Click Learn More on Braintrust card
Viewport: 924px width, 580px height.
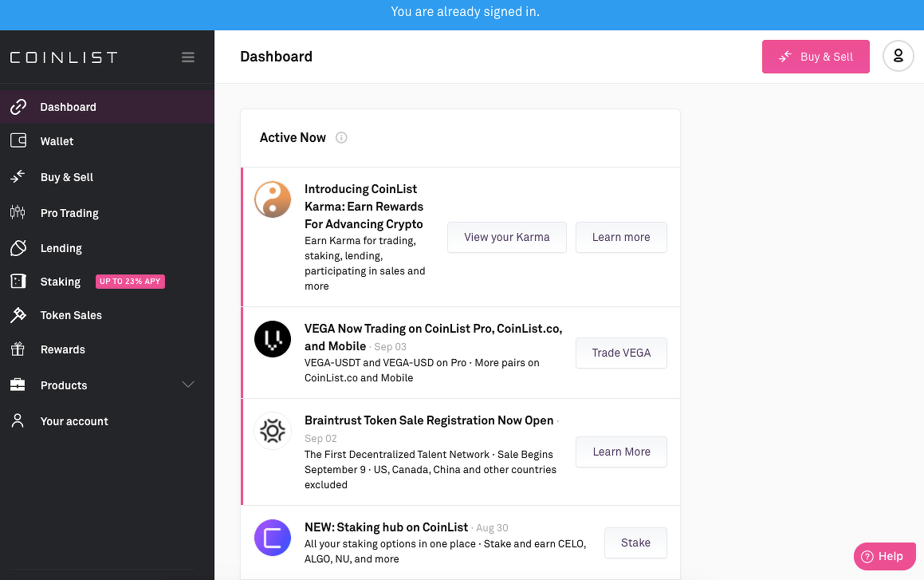621,452
